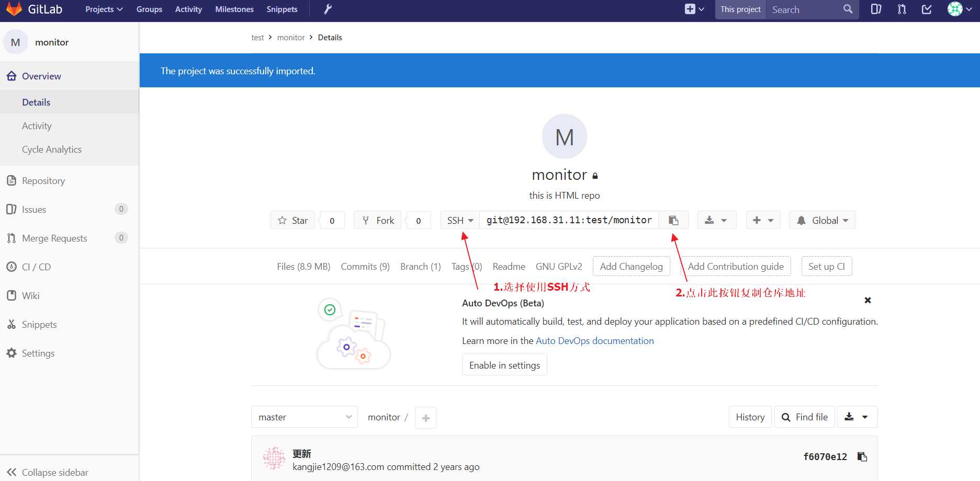This screenshot has height=481, width=980.
Task: Click the fork count 0
Action: pyautogui.click(x=419, y=221)
